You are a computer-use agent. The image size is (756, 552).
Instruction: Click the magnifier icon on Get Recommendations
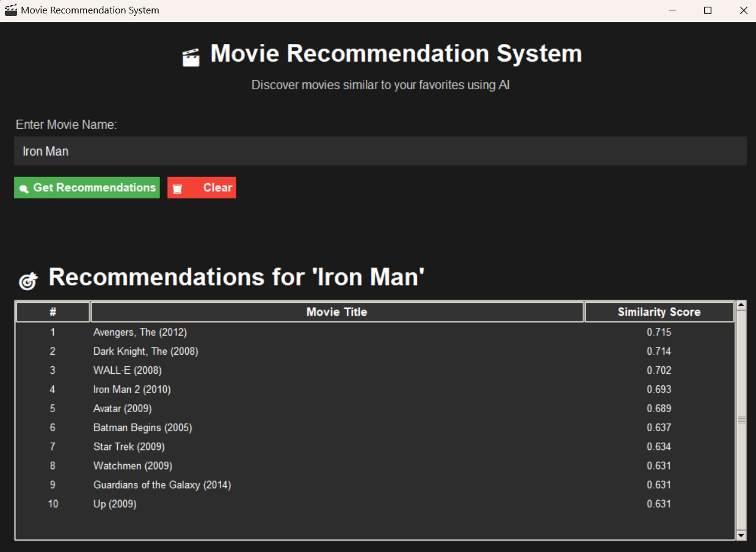coord(24,189)
